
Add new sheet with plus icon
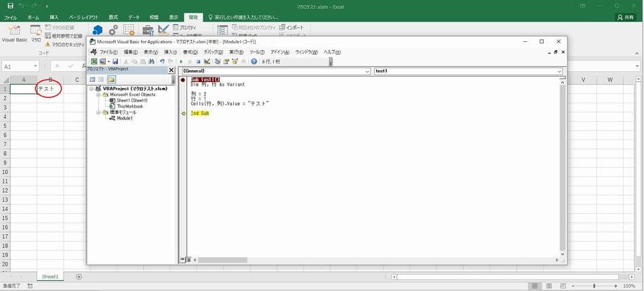79,277
